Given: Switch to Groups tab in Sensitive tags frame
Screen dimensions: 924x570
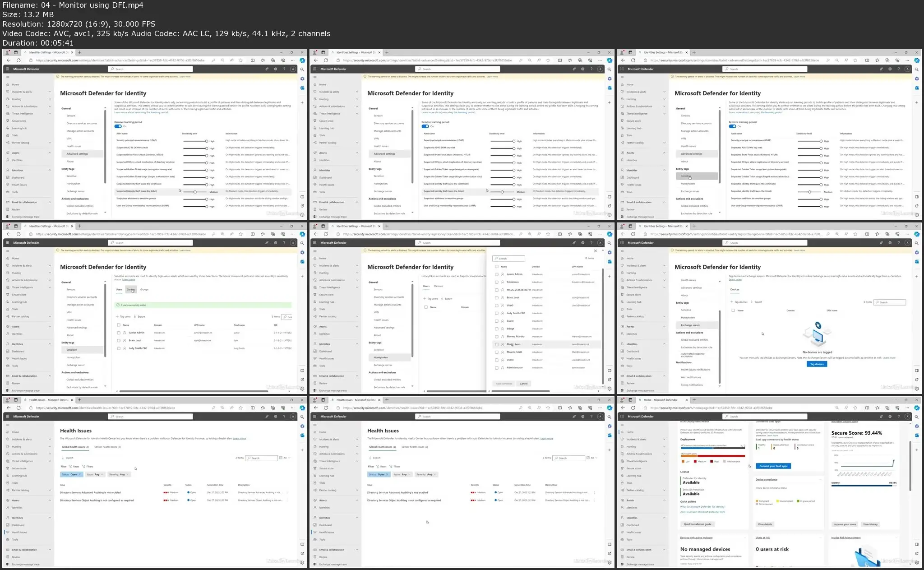Looking at the screenshot, I should click(x=144, y=290).
